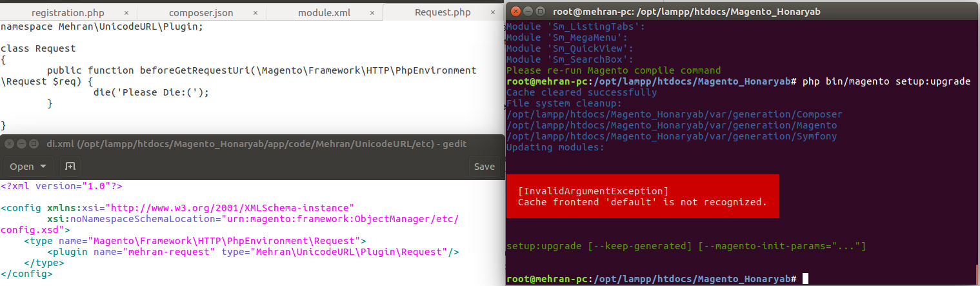Click the di.xml gedit title bar text
The image size is (980, 286).
click(256, 144)
